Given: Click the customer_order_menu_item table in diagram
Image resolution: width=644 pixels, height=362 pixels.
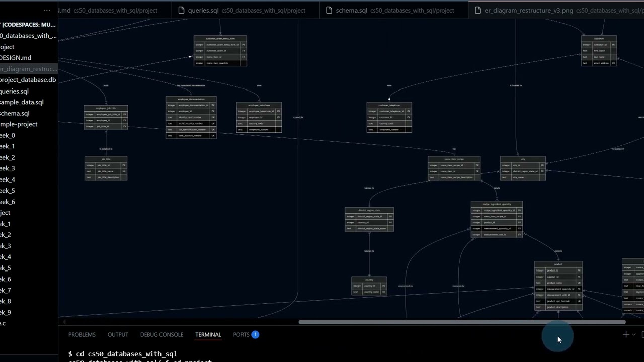Looking at the screenshot, I should tap(220, 51).
